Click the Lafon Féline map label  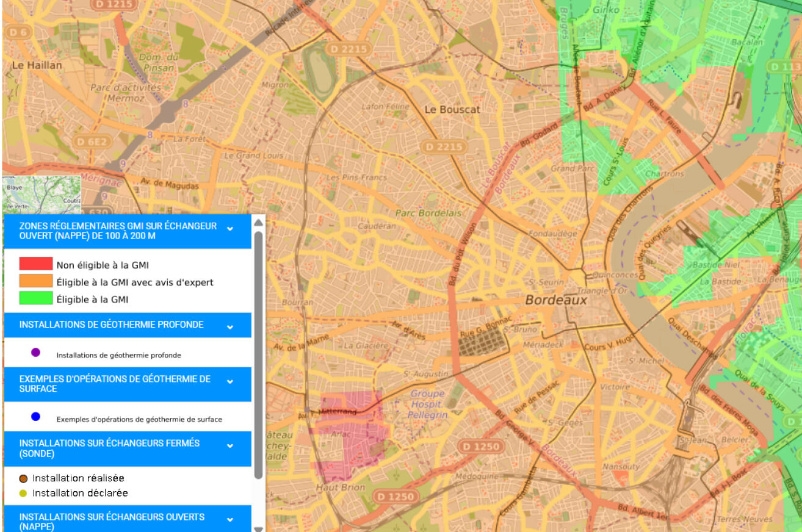coord(385,106)
